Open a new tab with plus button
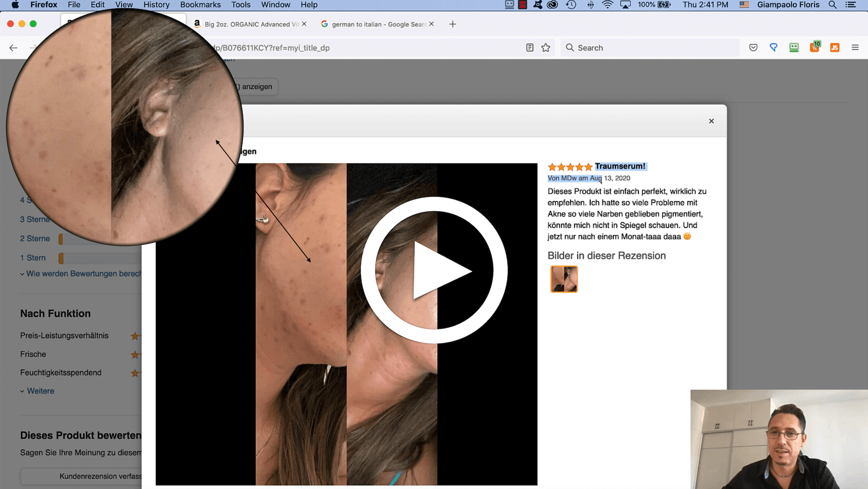 (453, 24)
